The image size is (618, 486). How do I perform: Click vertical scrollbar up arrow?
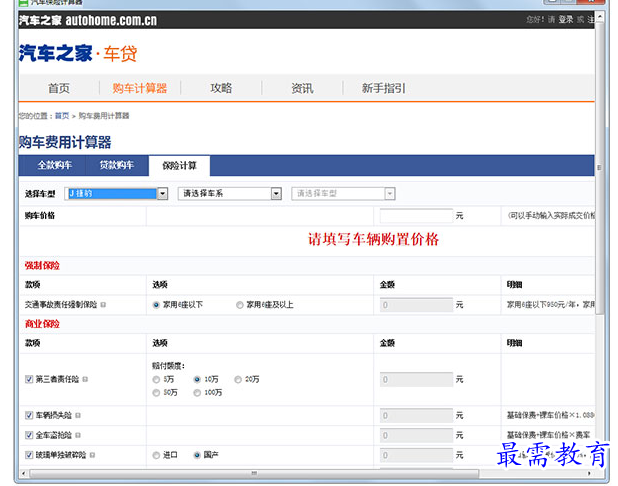tap(599, 17)
